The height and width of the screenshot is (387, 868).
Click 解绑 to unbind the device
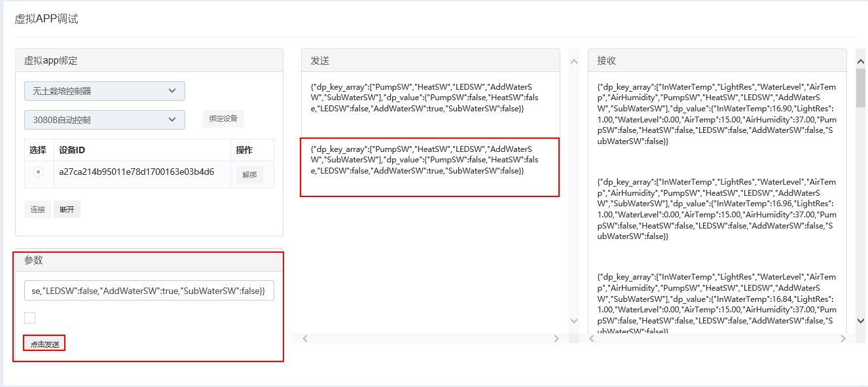pyautogui.click(x=249, y=175)
